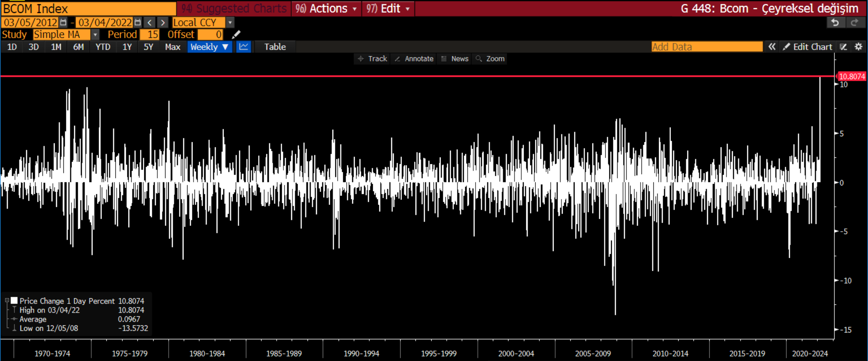Show the News overlay

point(455,59)
